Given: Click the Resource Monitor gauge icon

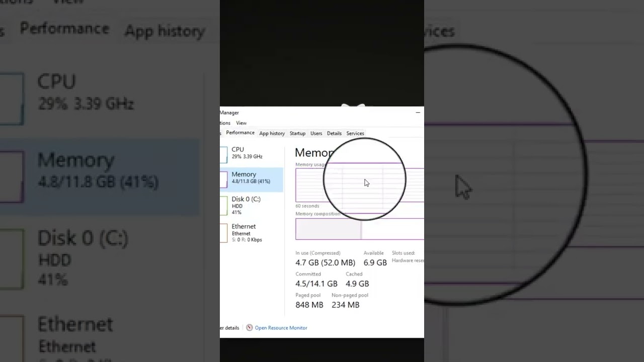Looking at the screenshot, I should (249, 328).
